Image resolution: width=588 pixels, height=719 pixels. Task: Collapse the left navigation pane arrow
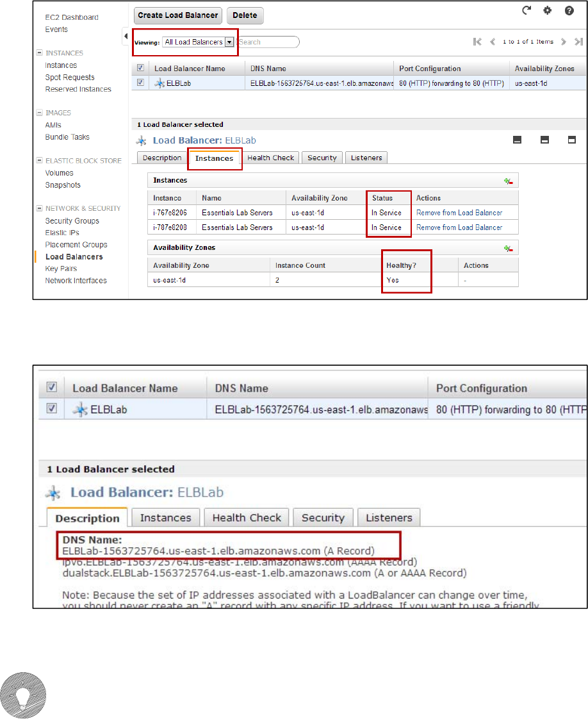126,37
